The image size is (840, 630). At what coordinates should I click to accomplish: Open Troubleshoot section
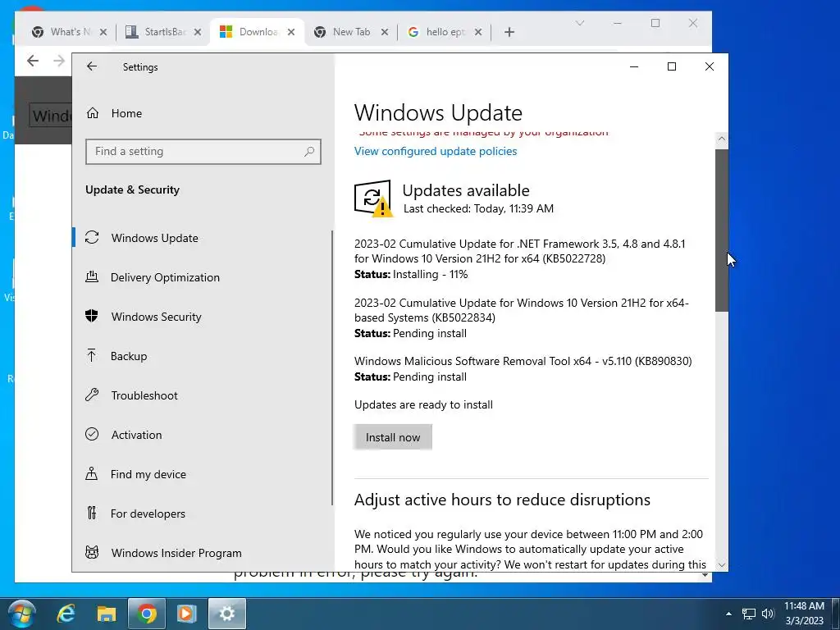pyautogui.click(x=144, y=395)
